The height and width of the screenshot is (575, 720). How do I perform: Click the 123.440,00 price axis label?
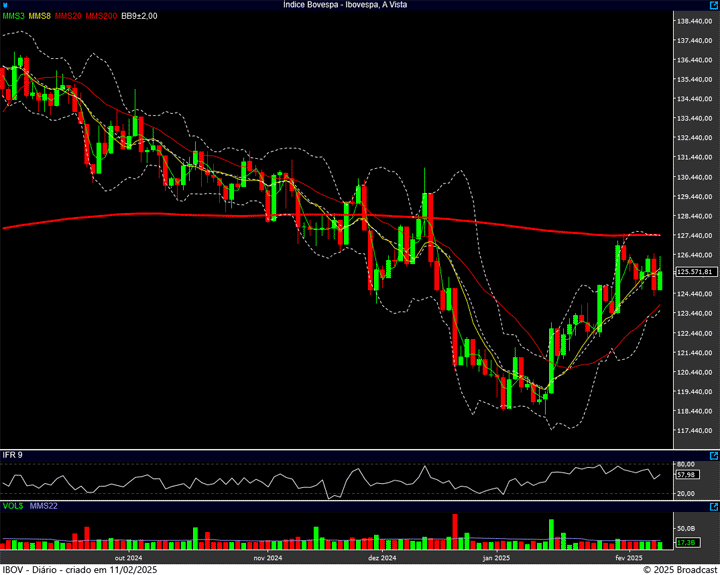[x=695, y=314]
